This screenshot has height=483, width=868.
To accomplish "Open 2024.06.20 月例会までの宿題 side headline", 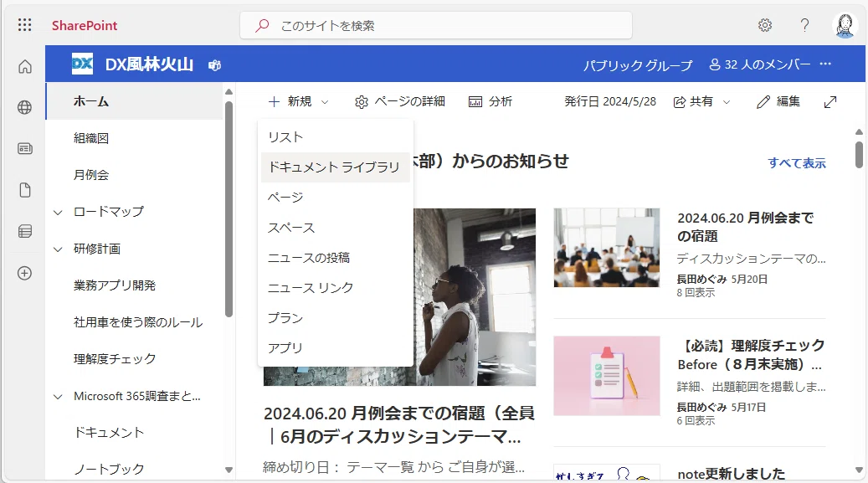I will click(746, 227).
